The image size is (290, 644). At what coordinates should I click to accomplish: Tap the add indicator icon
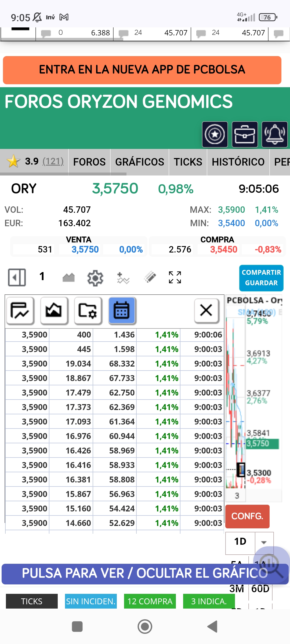pyautogui.click(x=123, y=278)
